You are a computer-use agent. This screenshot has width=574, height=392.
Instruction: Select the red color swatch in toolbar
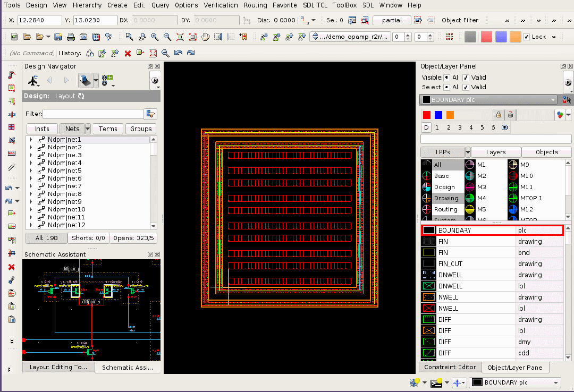pos(486,37)
